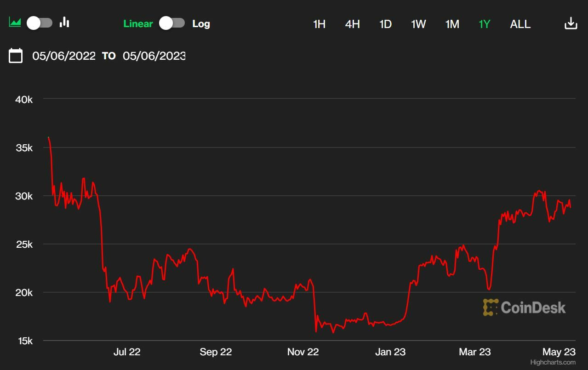Screen dimensions: 588x370
Task: Edit the end date 05/06/2023
Action: [x=154, y=56]
